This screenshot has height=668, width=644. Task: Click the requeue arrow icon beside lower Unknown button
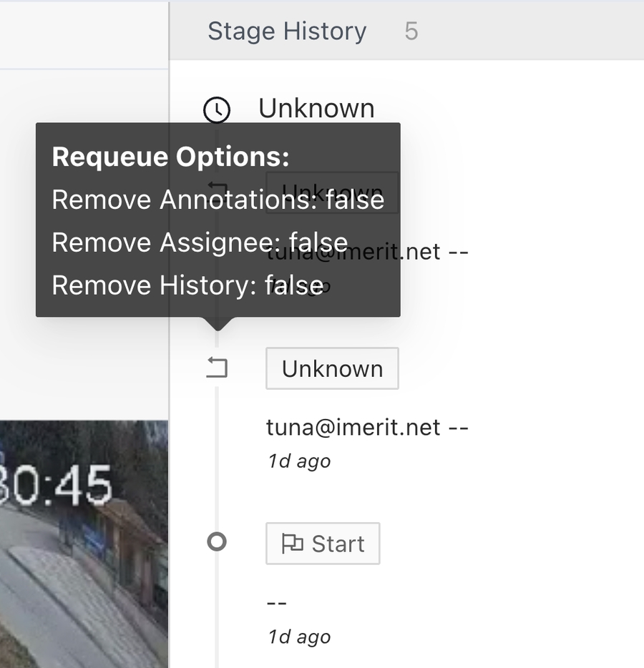[217, 368]
